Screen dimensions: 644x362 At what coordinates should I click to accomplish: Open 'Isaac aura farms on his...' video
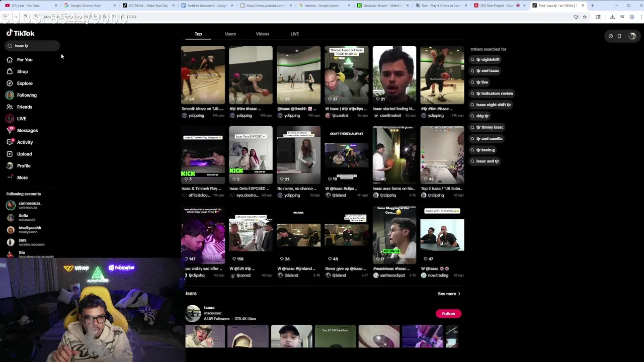click(394, 155)
